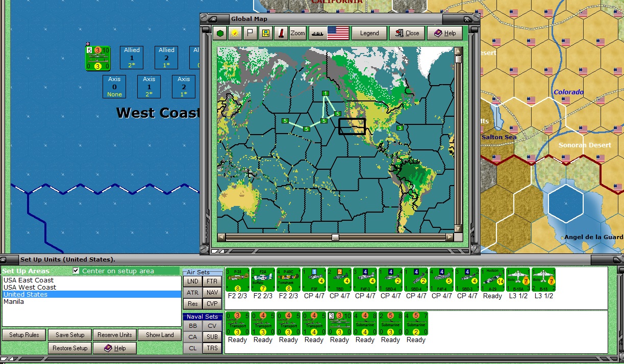Toggle the Res air set filter

click(x=193, y=304)
